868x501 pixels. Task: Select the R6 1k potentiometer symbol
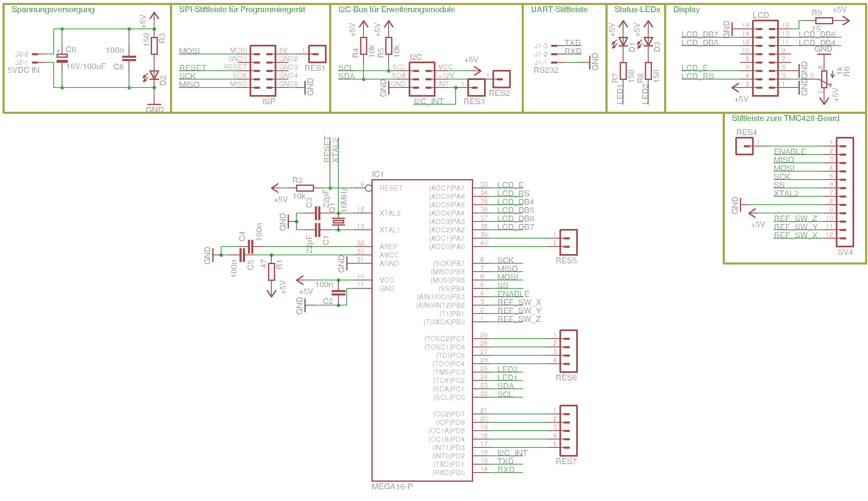824,79
